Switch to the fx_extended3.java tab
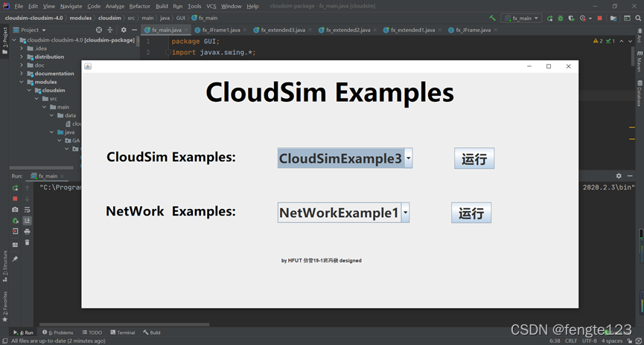The image size is (644, 345). point(283,30)
